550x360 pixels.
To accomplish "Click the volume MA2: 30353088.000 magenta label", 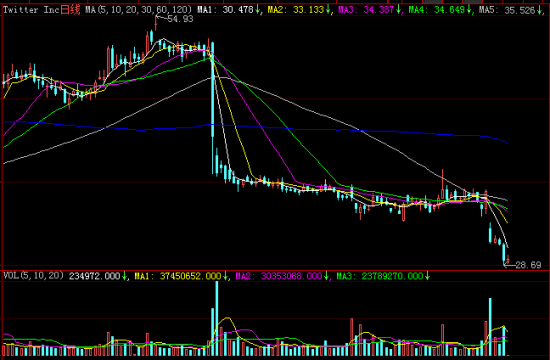I will (x=279, y=276).
